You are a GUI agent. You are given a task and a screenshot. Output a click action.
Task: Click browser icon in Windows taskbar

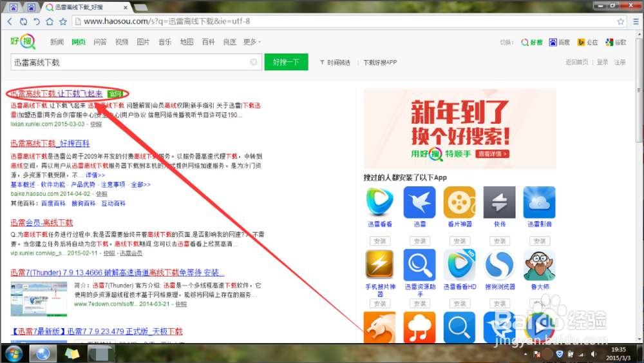click(43, 353)
